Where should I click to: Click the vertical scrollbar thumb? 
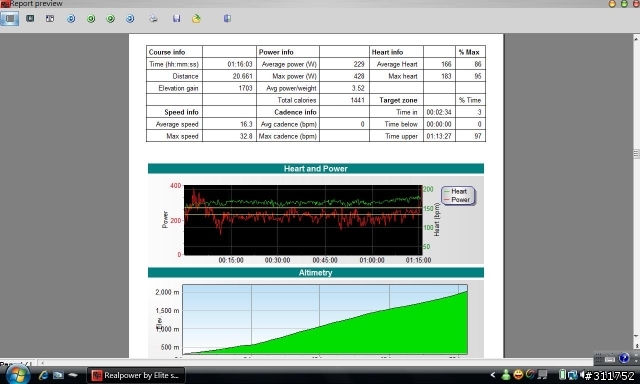(636, 154)
